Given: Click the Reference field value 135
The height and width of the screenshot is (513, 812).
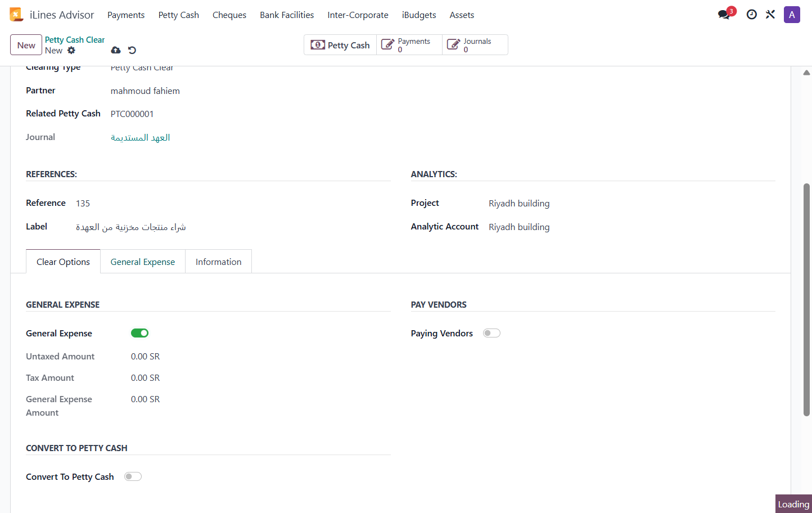Looking at the screenshot, I should (83, 204).
